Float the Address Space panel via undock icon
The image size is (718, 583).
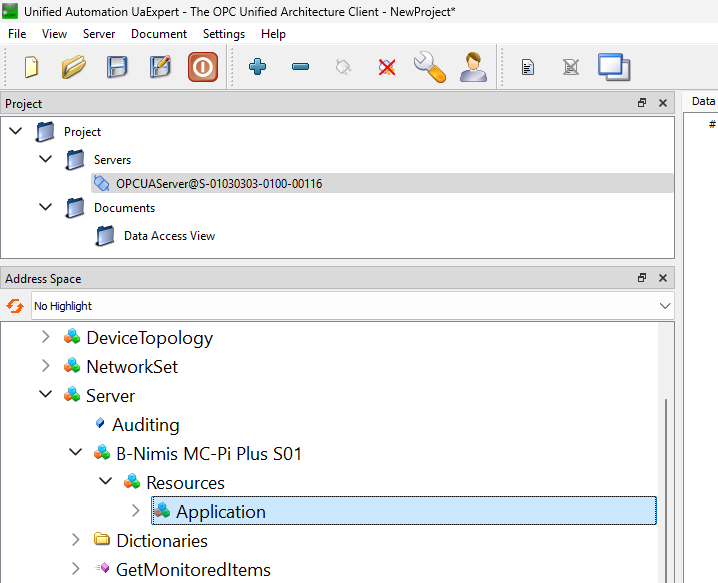642,278
